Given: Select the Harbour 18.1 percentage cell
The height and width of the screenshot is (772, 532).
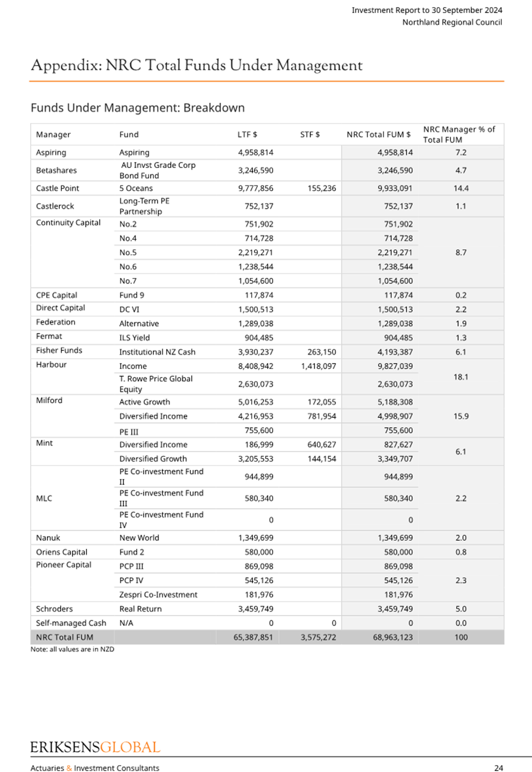Looking at the screenshot, I should 461,377.
